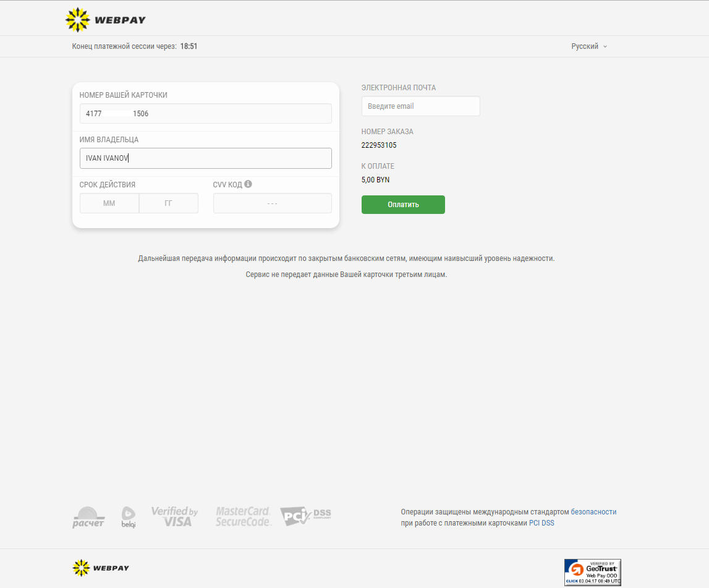Image resolution: width=709 pixels, height=588 pixels.
Task: Click the Verified by VISA logo
Action: 174,516
